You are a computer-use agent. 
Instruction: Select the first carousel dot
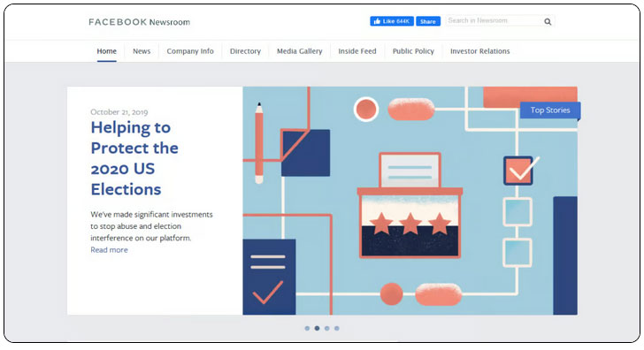click(307, 328)
